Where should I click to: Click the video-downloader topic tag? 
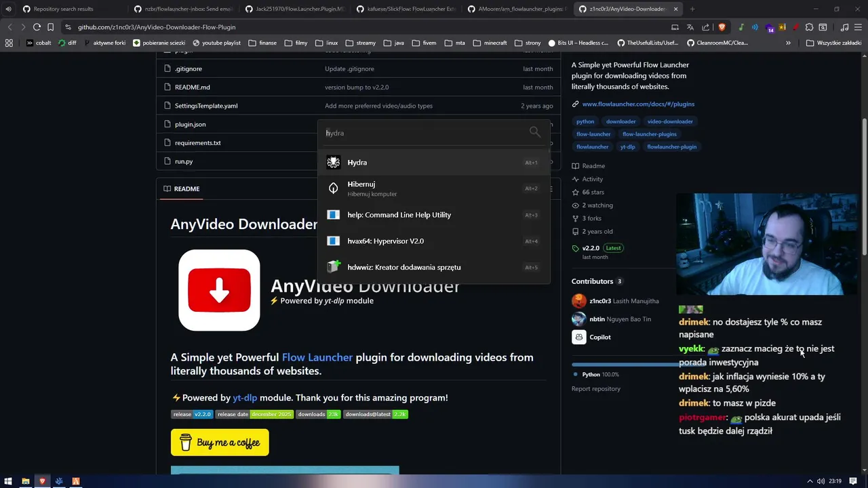670,121
